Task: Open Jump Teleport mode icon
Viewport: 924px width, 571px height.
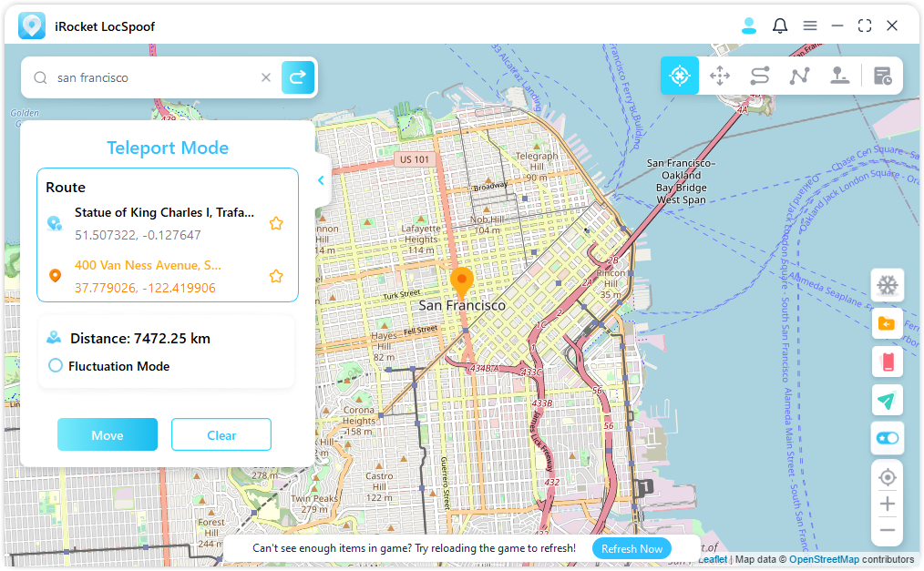Action: coord(840,76)
